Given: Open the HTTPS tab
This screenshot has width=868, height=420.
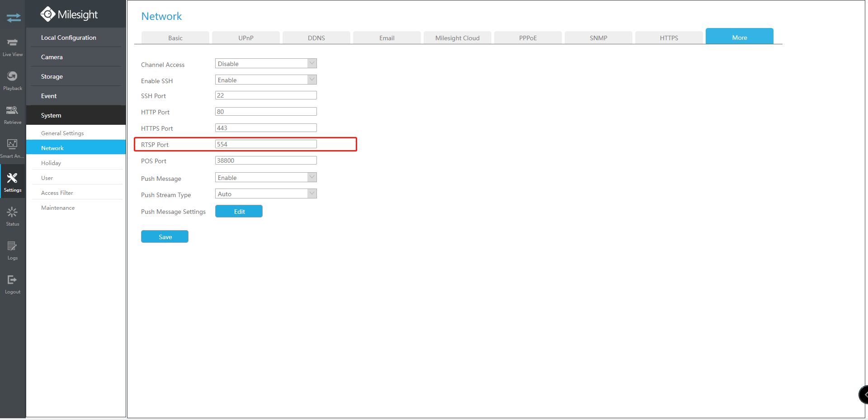Looking at the screenshot, I should (x=669, y=38).
